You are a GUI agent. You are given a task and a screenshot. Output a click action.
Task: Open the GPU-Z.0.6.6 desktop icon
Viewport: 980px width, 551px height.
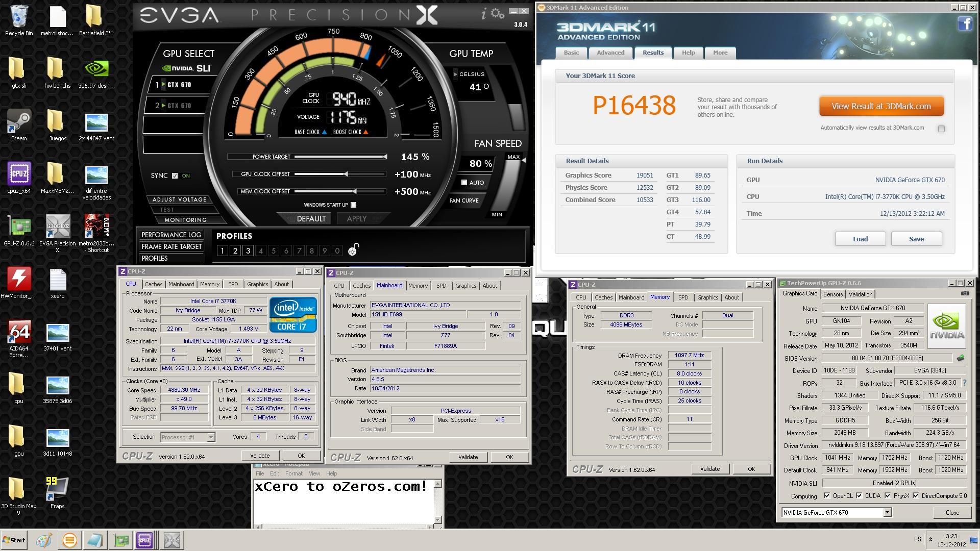point(19,230)
